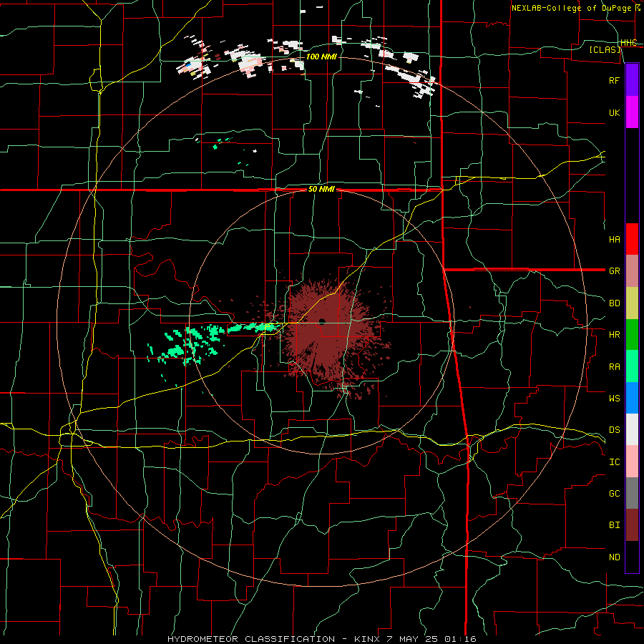Click the BD legend label

(x=614, y=303)
